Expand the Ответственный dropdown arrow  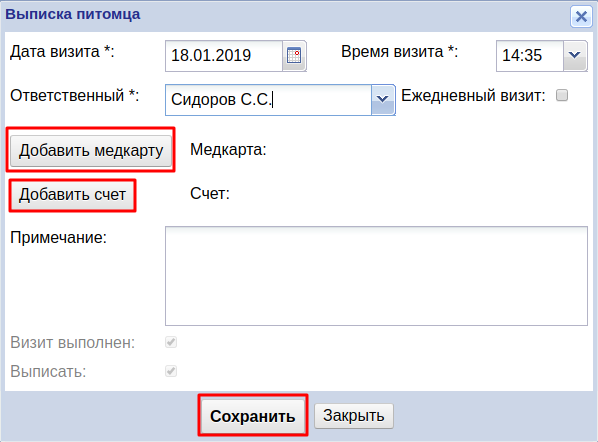pyautogui.click(x=383, y=100)
